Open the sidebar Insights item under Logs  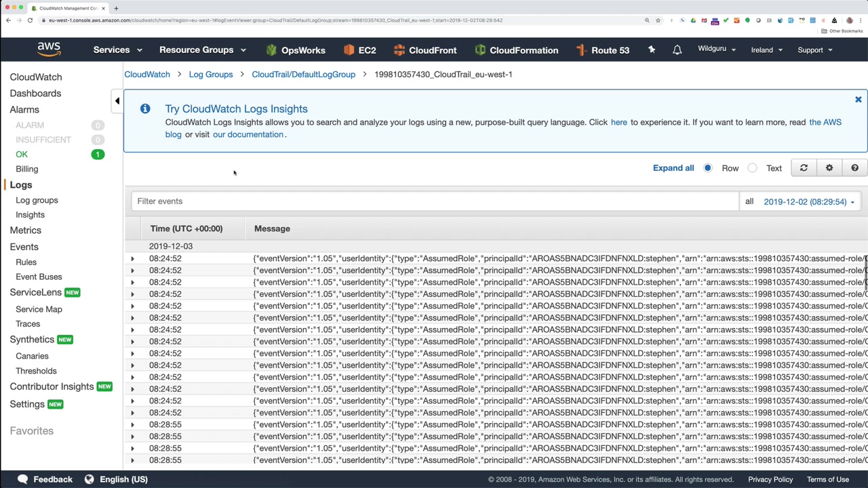(x=30, y=215)
